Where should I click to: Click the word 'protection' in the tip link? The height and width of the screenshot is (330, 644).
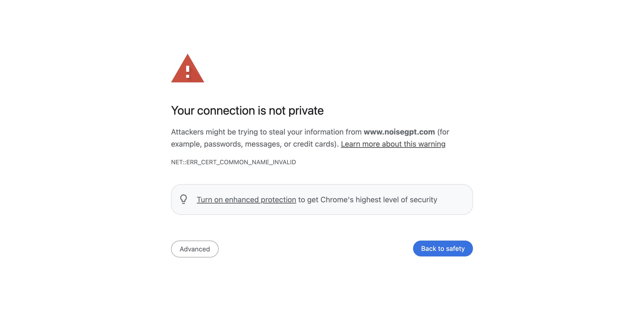[278, 200]
